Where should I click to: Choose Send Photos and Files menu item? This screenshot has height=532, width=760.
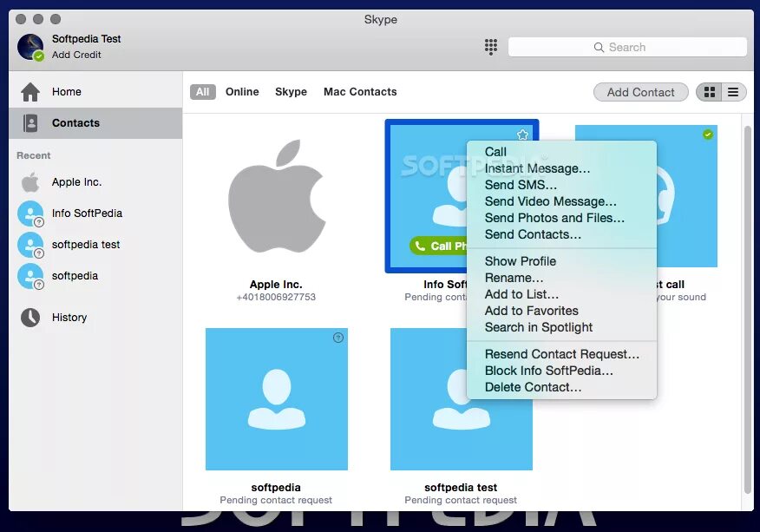click(x=562, y=218)
